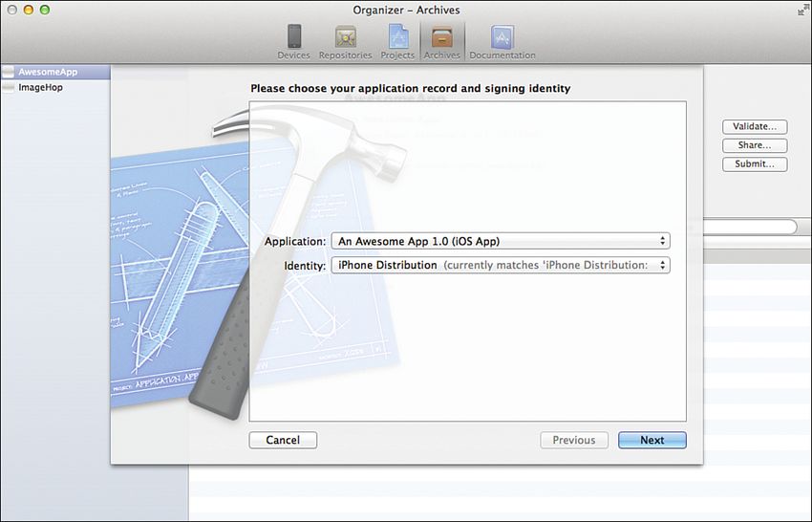Click the ImageHop sidebar item icon
This screenshot has width=812, height=522.
[x=9, y=87]
